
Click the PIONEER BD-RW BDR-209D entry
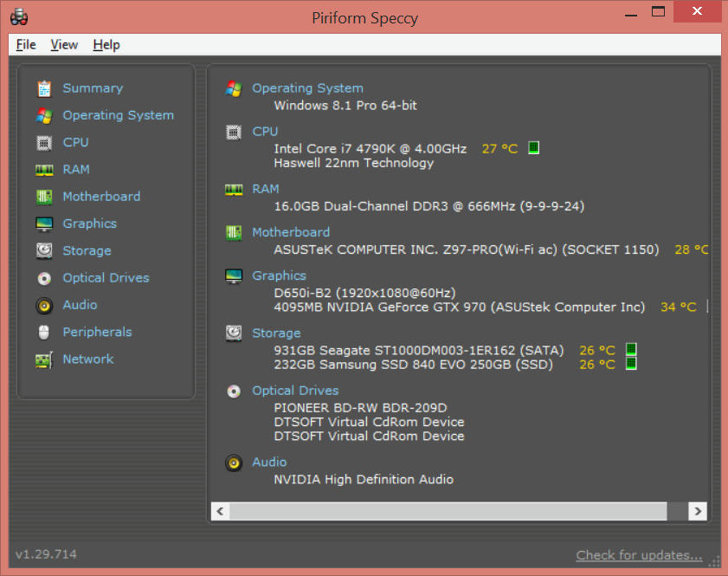pyautogui.click(x=360, y=408)
